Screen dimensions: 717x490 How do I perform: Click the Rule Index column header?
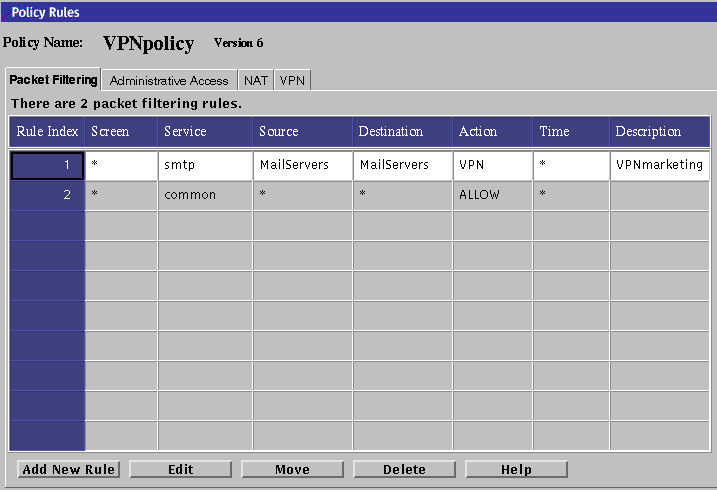point(47,132)
